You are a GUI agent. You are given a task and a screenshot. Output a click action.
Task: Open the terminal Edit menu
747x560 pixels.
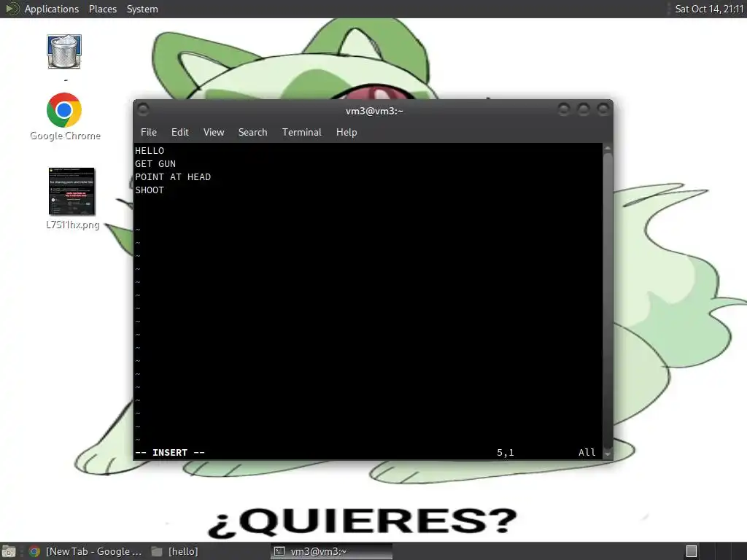coord(180,133)
